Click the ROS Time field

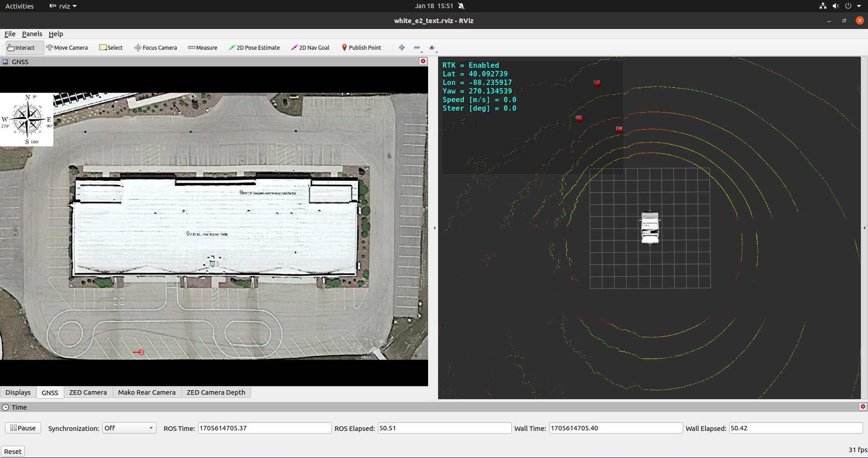264,428
